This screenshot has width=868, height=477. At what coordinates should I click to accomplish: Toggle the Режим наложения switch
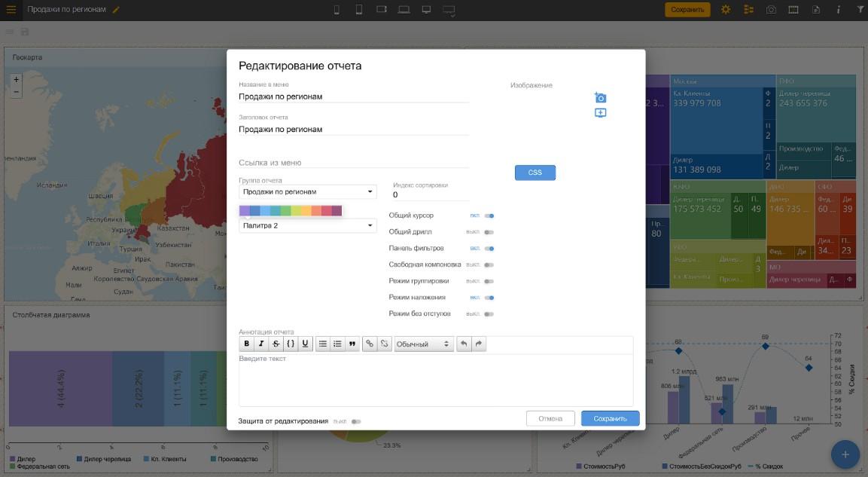[489, 298]
